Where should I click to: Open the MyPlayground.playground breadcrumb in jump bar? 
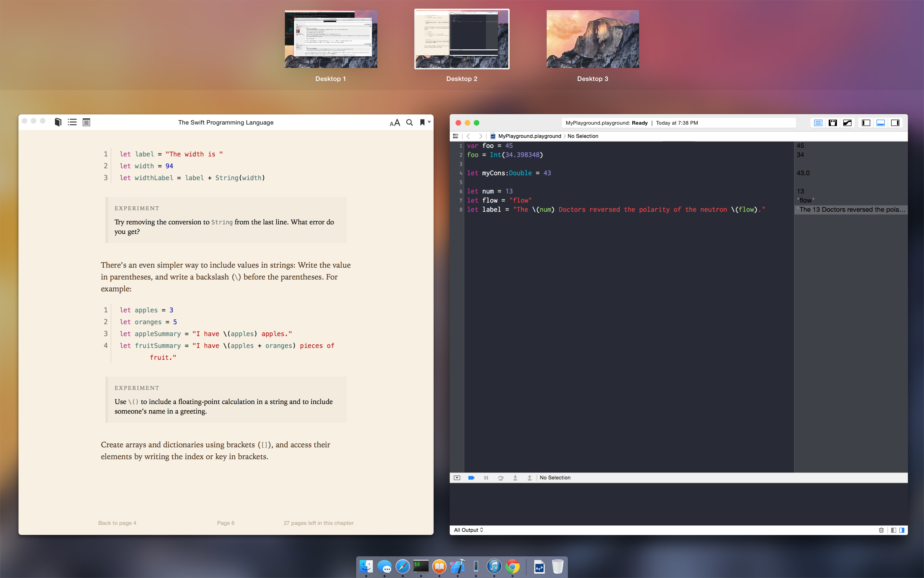(526, 136)
